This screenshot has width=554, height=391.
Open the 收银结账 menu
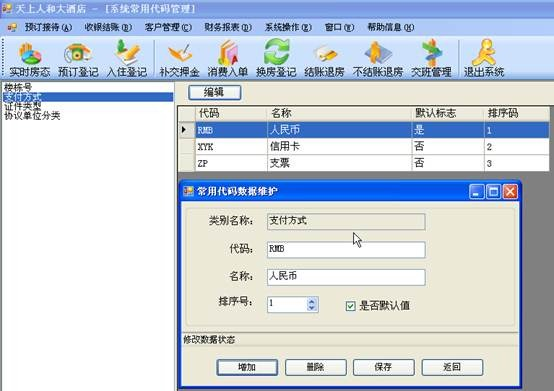(x=108, y=27)
